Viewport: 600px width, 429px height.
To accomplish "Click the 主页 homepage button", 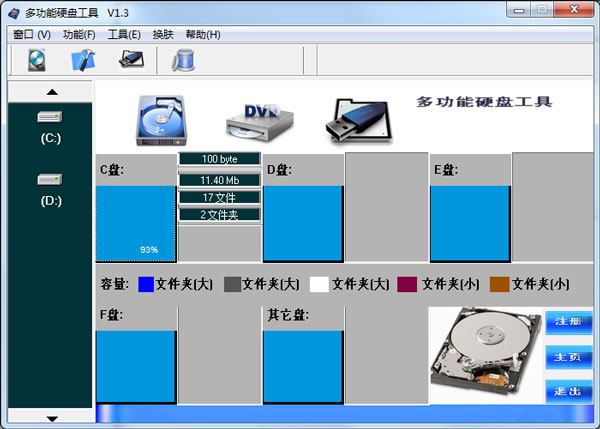I will coord(569,357).
